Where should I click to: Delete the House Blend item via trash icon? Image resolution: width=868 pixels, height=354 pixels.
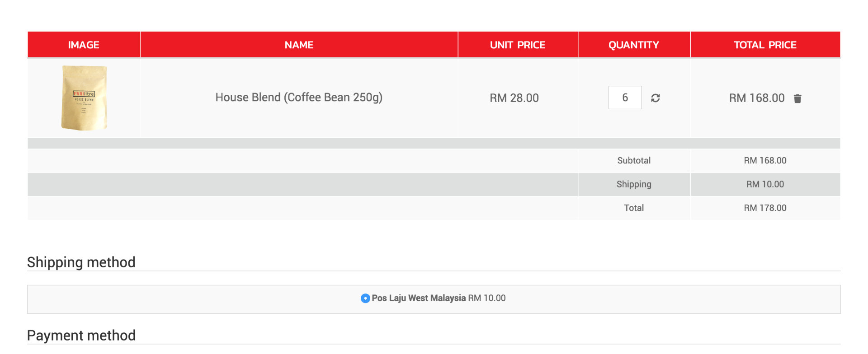pyautogui.click(x=797, y=98)
